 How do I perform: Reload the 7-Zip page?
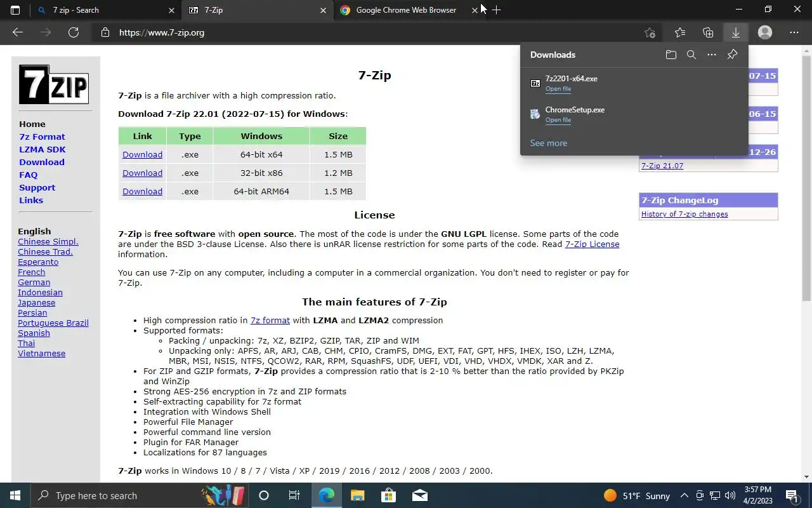click(74, 32)
